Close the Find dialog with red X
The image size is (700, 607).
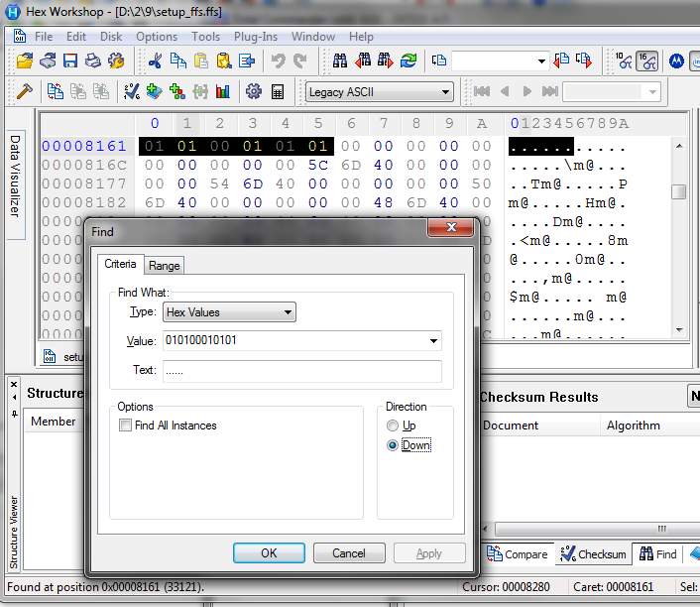click(x=451, y=227)
